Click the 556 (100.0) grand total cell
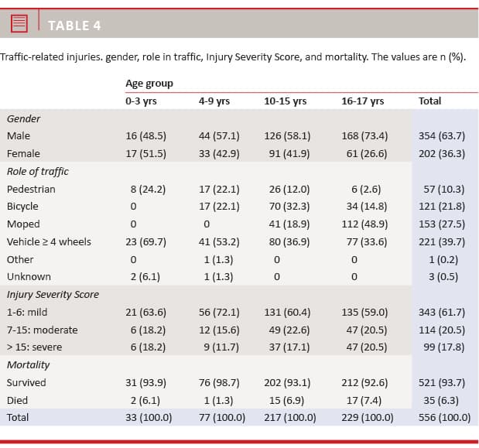The height and width of the screenshot is (448, 479). point(443,418)
